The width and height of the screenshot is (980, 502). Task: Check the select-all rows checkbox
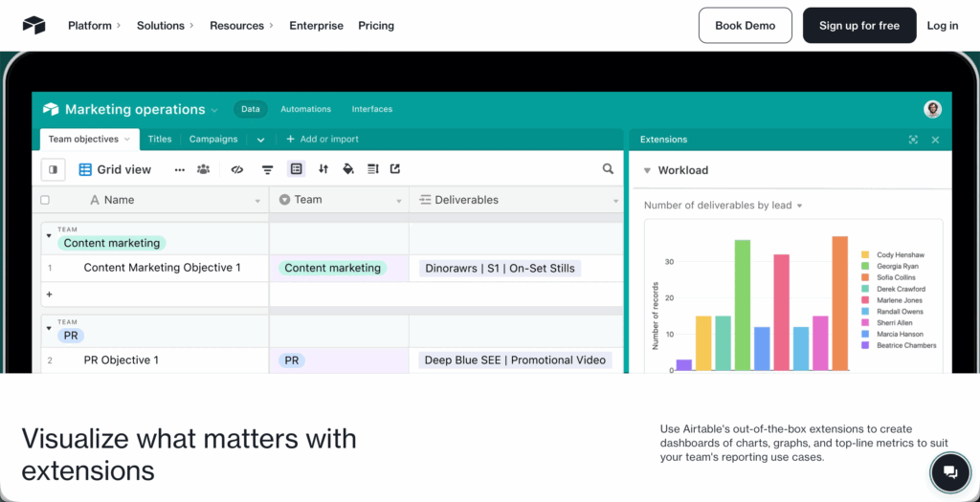(45, 200)
